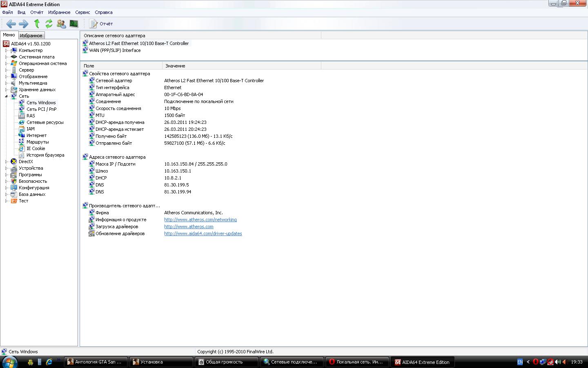Switch to Opera Локальная сеть taskbar window
The height and width of the screenshot is (368, 588).
click(x=357, y=362)
